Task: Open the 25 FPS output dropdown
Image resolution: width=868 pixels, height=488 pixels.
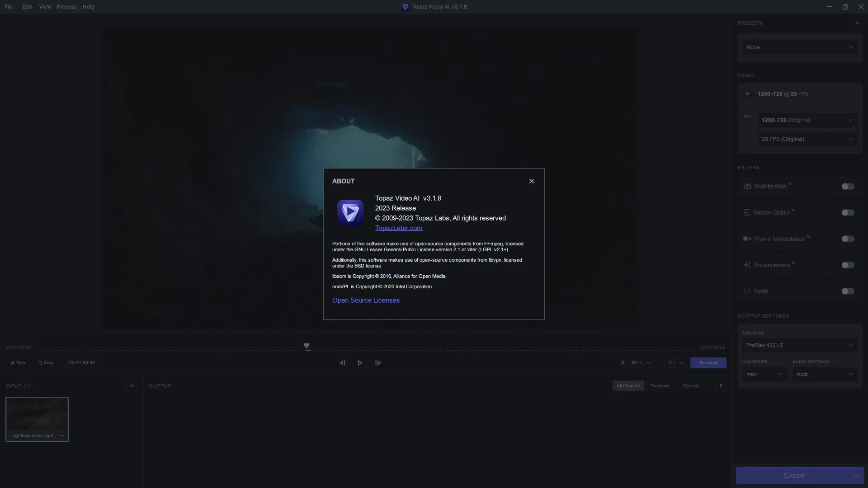Action: tap(807, 139)
